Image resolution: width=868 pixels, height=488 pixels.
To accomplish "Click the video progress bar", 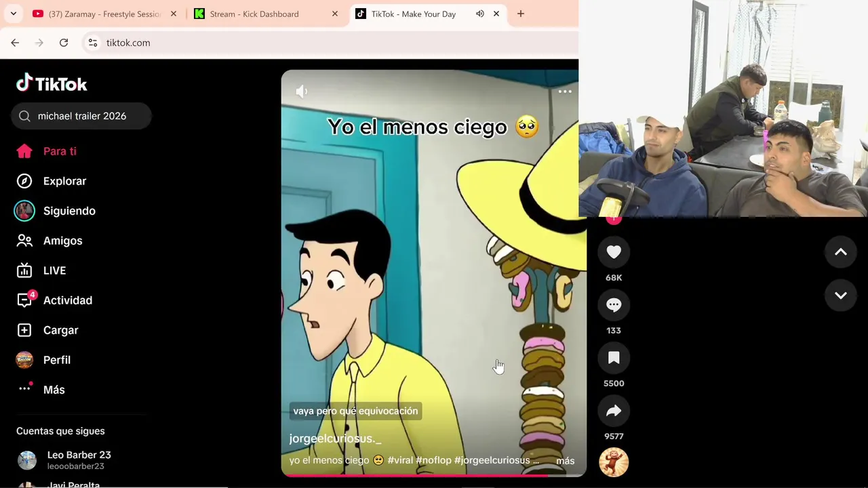I will (x=434, y=475).
